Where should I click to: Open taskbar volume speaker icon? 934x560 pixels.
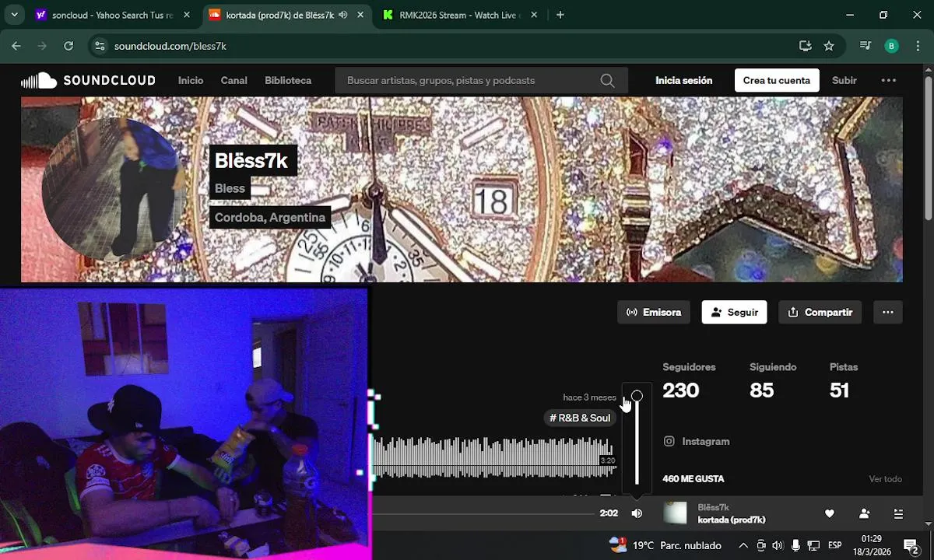778,545
